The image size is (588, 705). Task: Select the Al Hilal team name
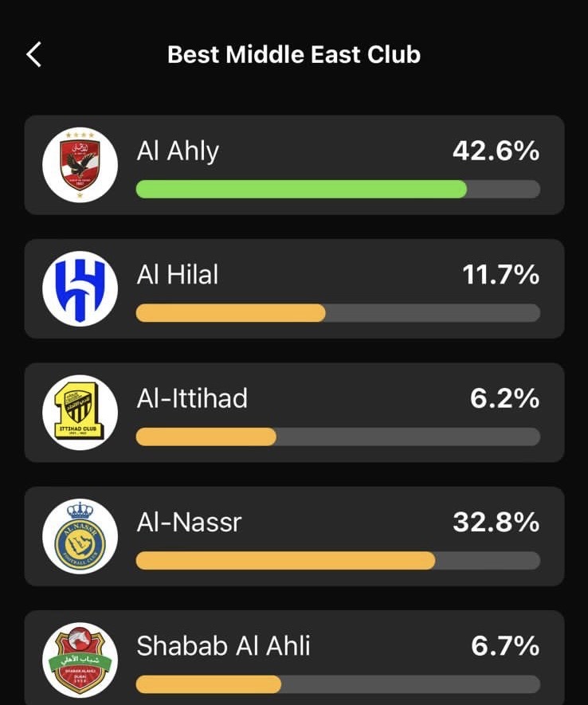coord(178,274)
